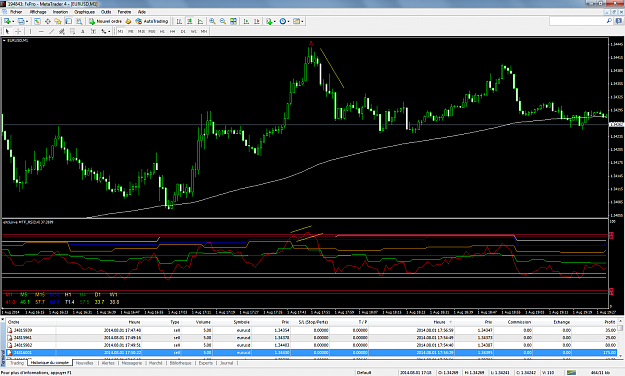
Task: Open a new chart window icon
Action: 7,21
